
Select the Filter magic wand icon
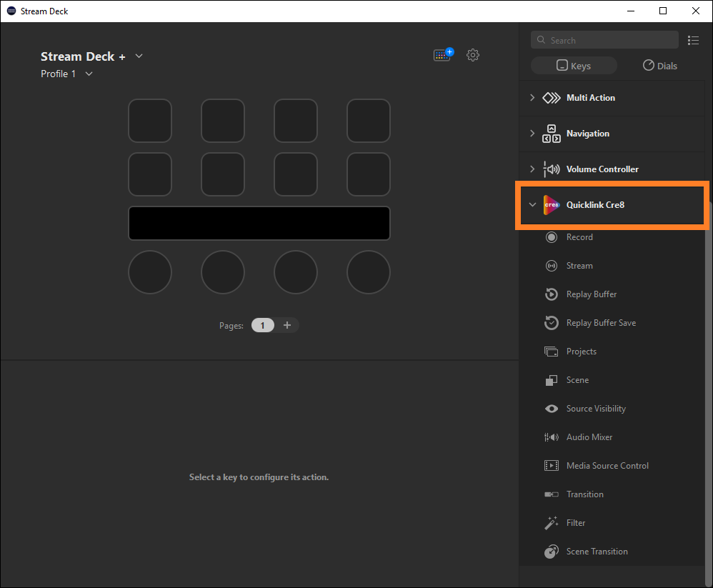click(551, 523)
